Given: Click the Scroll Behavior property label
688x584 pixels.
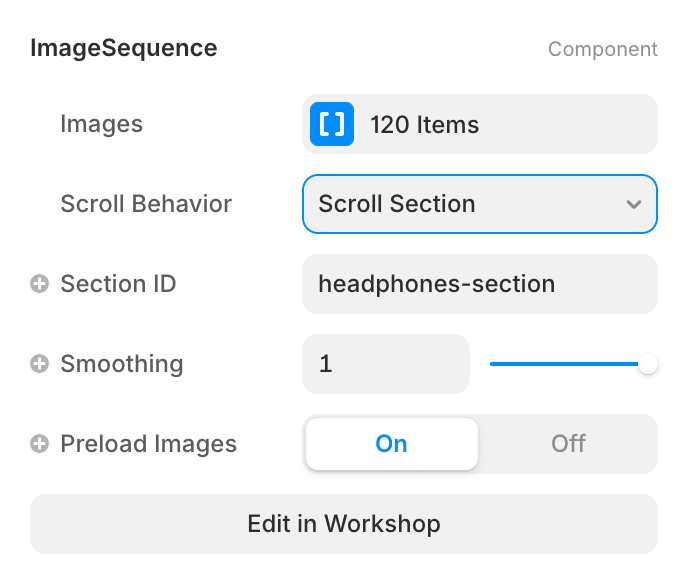Looking at the screenshot, I should click(x=146, y=204).
